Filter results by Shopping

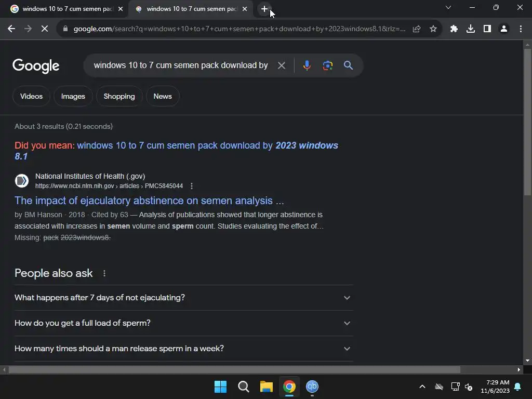coord(119,96)
